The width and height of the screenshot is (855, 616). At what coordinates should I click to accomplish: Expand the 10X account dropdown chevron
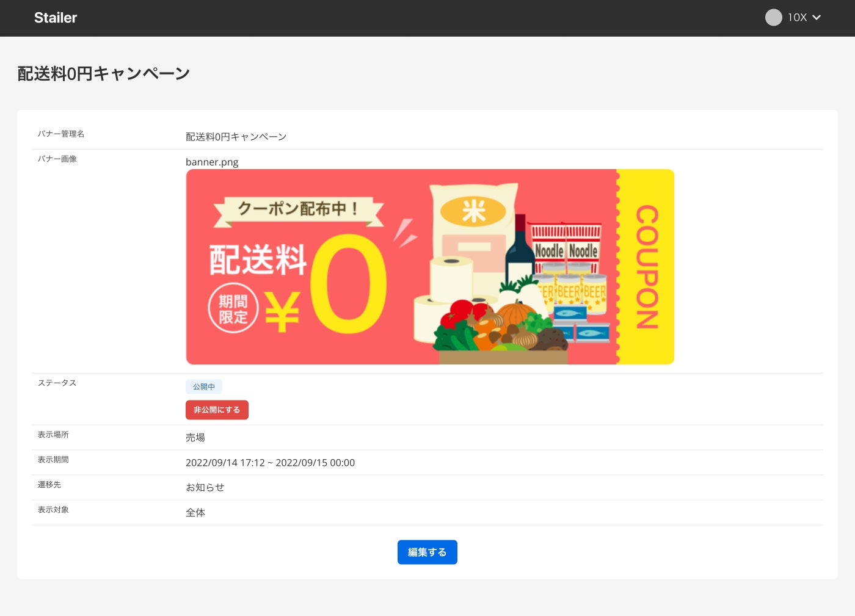pos(817,18)
